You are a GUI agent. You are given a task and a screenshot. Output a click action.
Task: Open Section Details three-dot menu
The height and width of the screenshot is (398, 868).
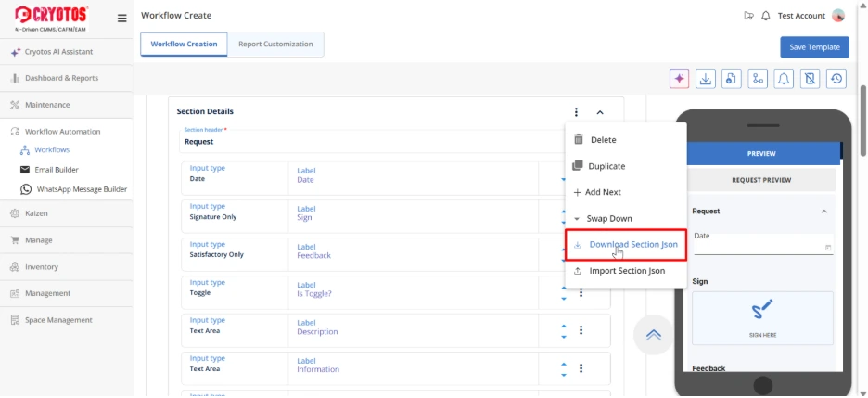[x=576, y=112]
